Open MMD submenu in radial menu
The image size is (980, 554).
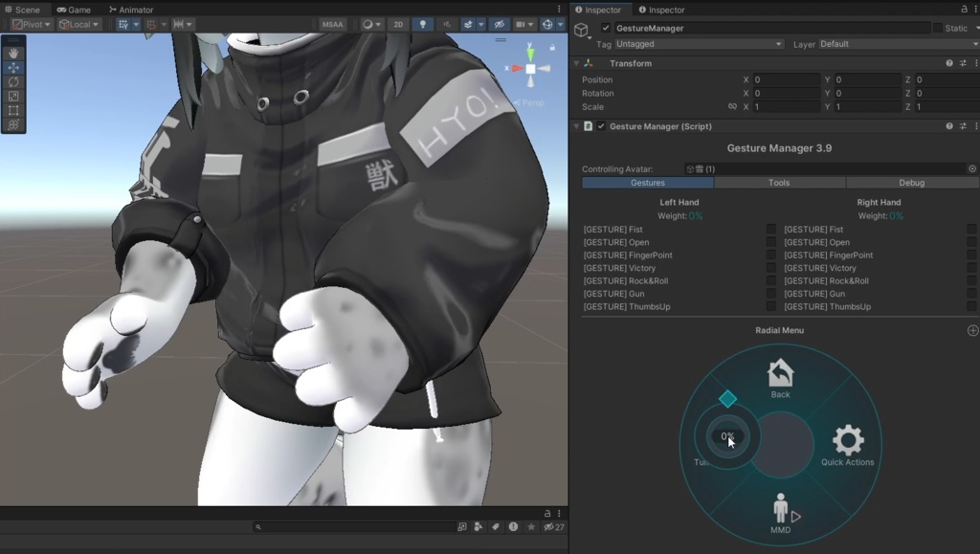780,514
